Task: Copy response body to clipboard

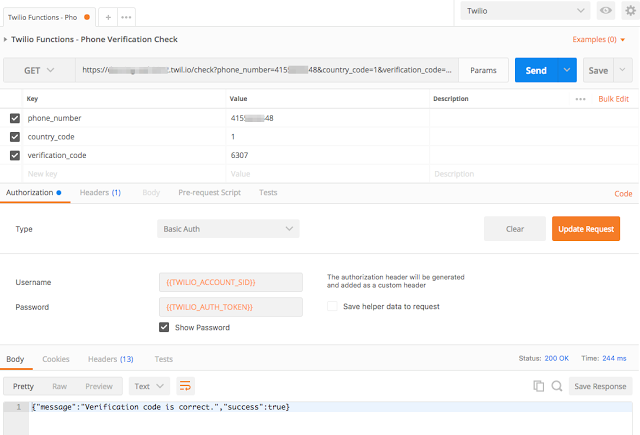Action: pyautogui.click(x=538, y=386)
